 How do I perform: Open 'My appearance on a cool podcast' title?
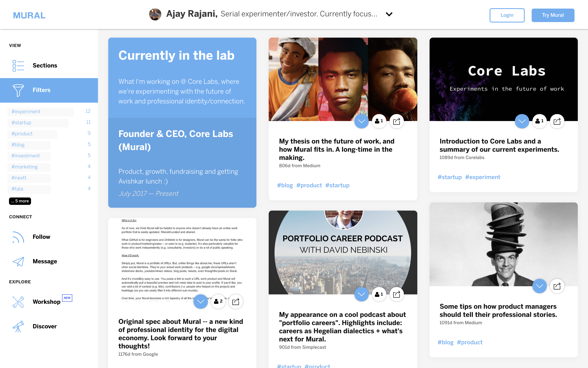click(342, 327)
